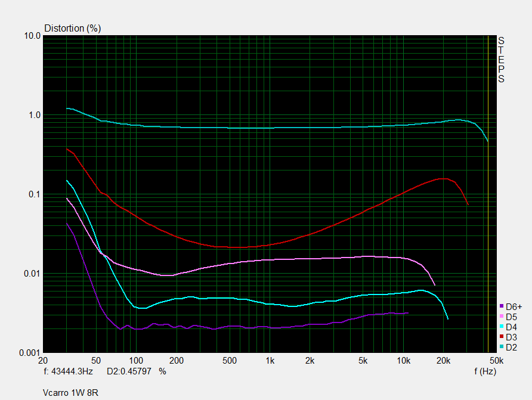532x400 pixels.
Task: Click the 20k x-axis tick label
Action: pos(444,361)
